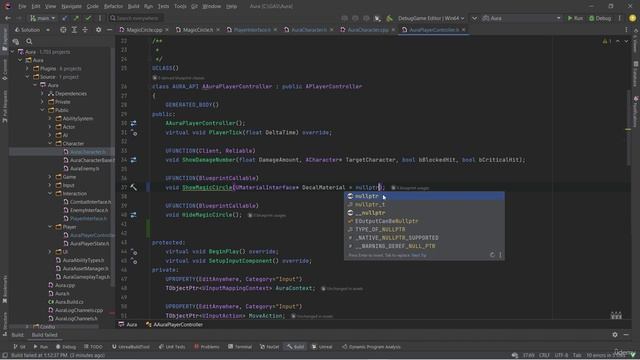Collapse the Interaction folder
The image size is (640, 360).
coord(50,193)
